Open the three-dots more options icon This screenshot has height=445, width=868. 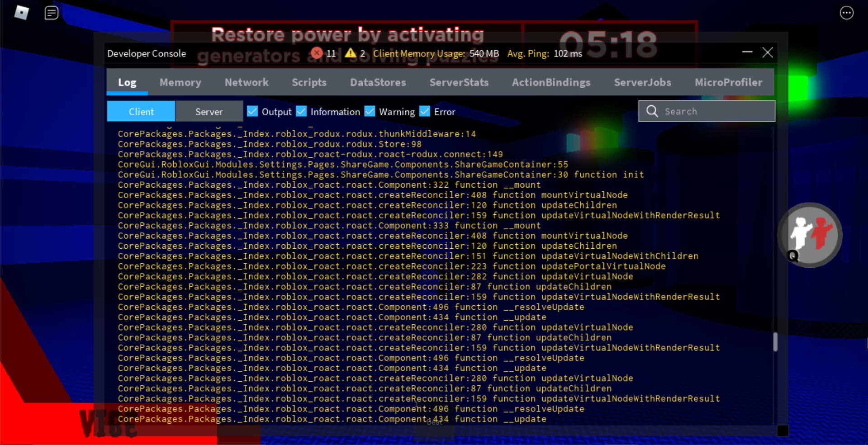coord(846,13)
